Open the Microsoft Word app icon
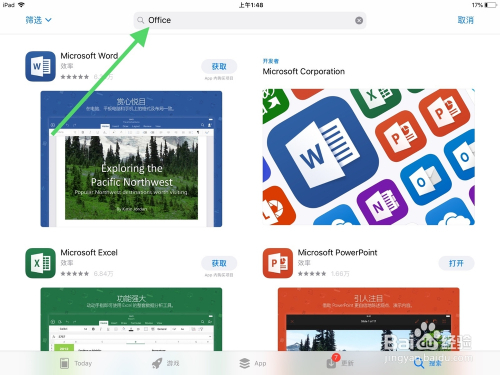 point(40,66)
